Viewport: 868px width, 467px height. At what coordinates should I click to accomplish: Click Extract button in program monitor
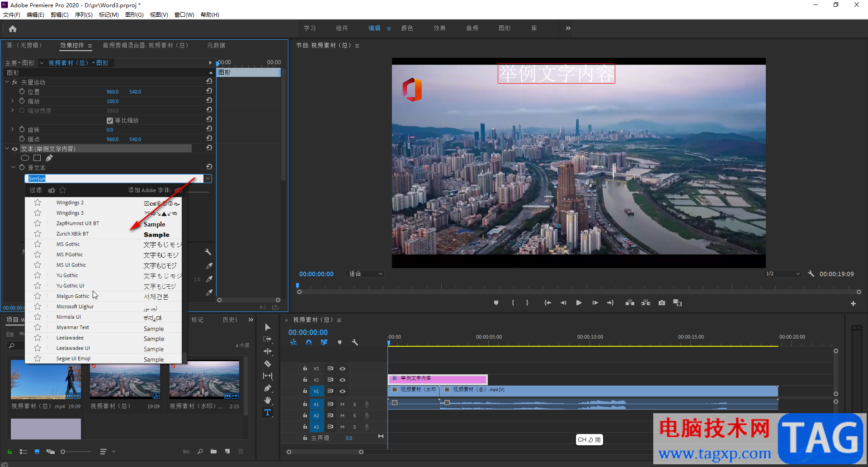pyautogui.click(x=646, y=303)
